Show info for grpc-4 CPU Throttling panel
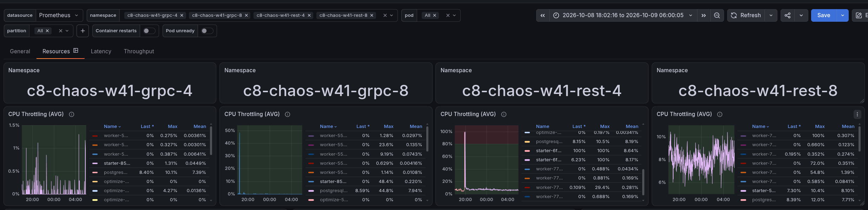The height and width of the screenshot is (210, 868). (72, 114)
